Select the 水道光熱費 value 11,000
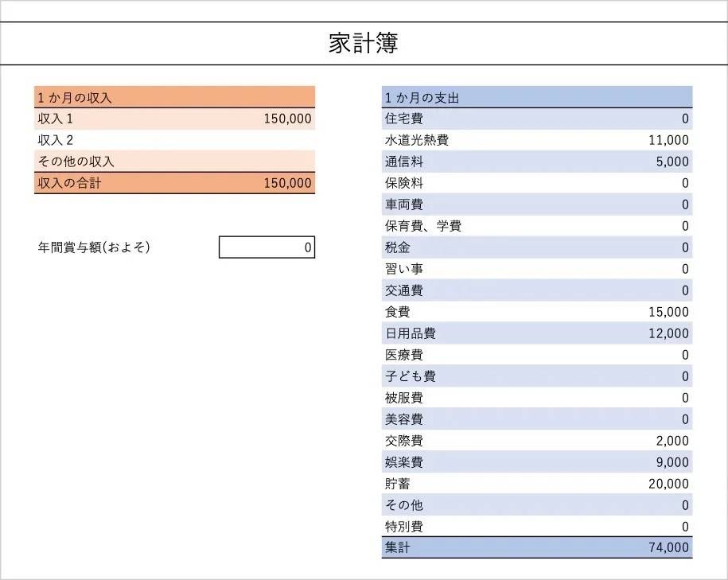 coord(668,140)
